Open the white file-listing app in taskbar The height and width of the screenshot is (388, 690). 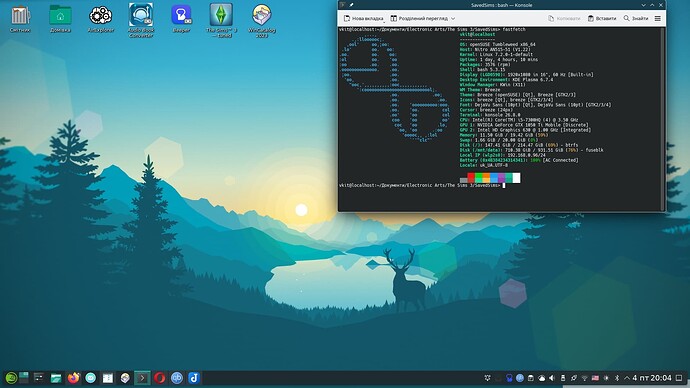pos(108,378)
